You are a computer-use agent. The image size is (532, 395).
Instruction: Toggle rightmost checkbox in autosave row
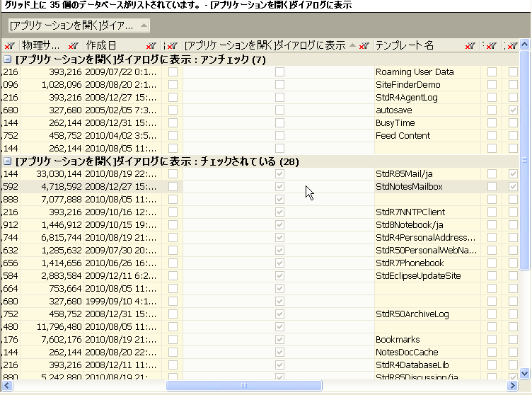point(513,110)
